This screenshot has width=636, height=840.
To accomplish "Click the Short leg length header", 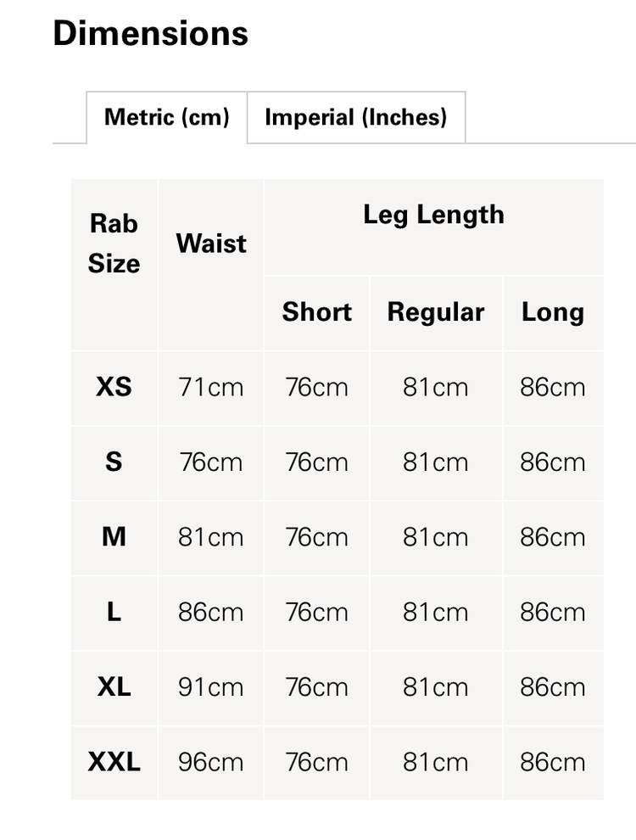I will [x=317, y=311].
